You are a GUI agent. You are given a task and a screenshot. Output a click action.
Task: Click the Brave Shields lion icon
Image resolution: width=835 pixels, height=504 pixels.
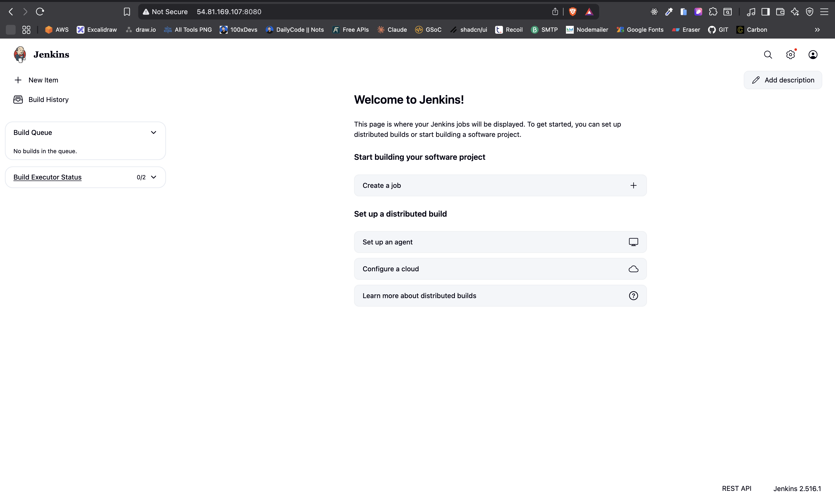(x=573, y=11)
